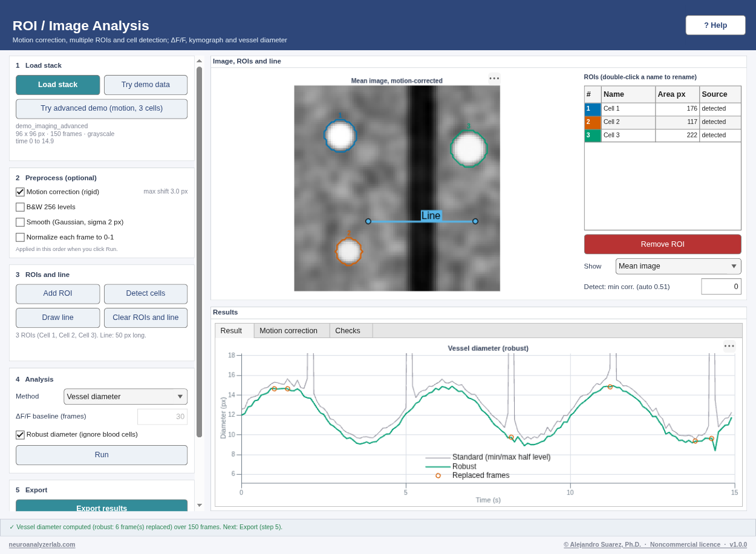Click the red Remove ROI button
This screenshot has width=756, height=554.
click(x=662, y=244)
